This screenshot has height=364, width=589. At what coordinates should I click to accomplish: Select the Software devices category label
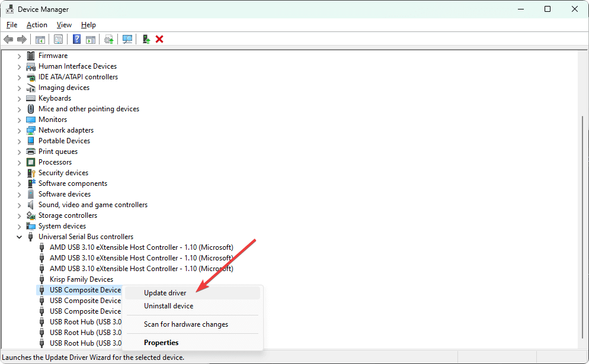pos(65,194)
